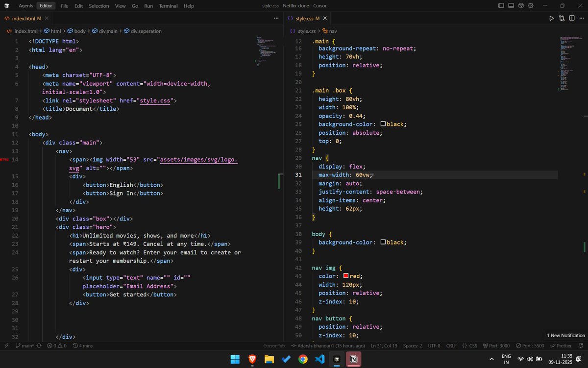This screenshot has width=588, height=368.
Task: Open the Go menu
Action: pos(135,6)
